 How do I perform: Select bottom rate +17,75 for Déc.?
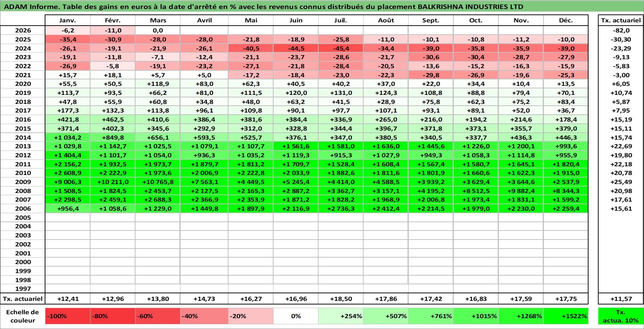point(566,299)
